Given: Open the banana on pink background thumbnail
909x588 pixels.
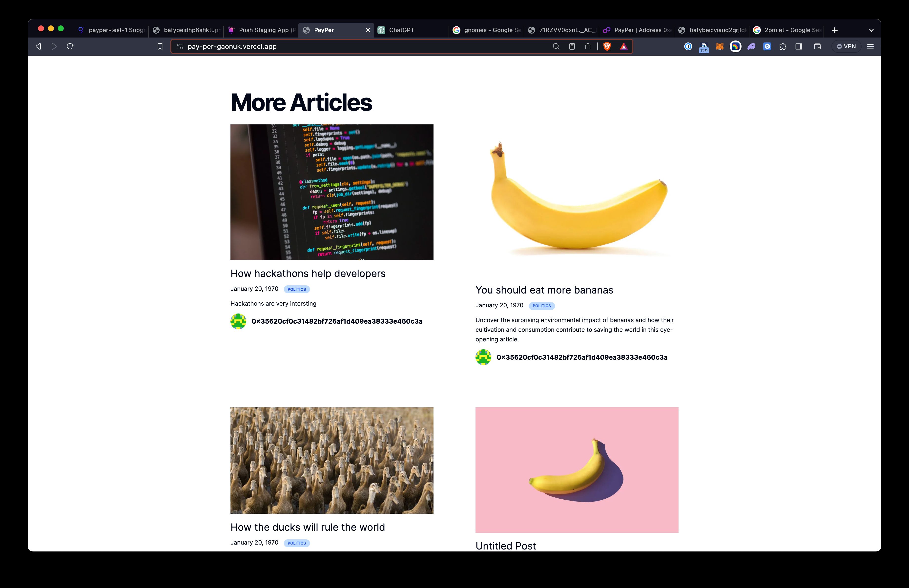Looking at the screenshot, I should pos(577,470).
